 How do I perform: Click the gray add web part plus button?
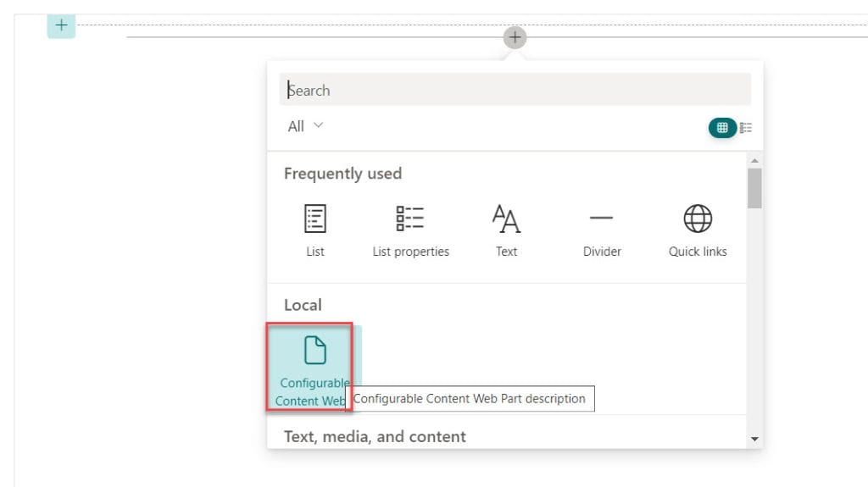(515, 37)
